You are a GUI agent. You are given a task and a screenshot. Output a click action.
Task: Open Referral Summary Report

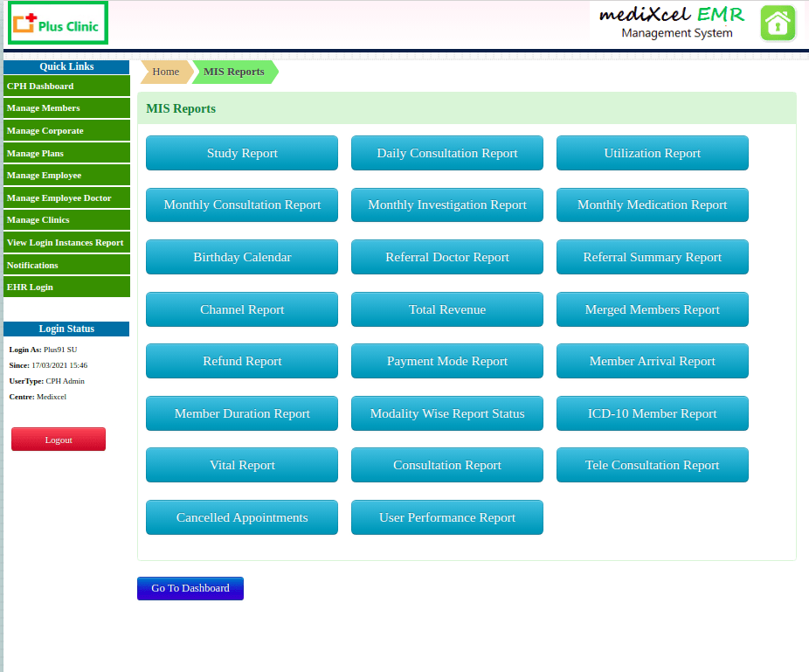pyautogui.click(x=652, y=257)
